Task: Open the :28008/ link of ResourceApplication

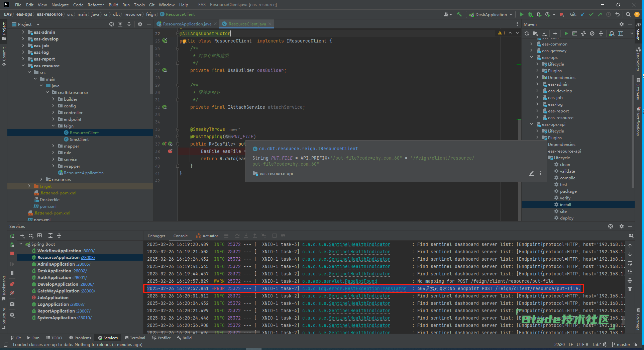Action: point(88,258)
